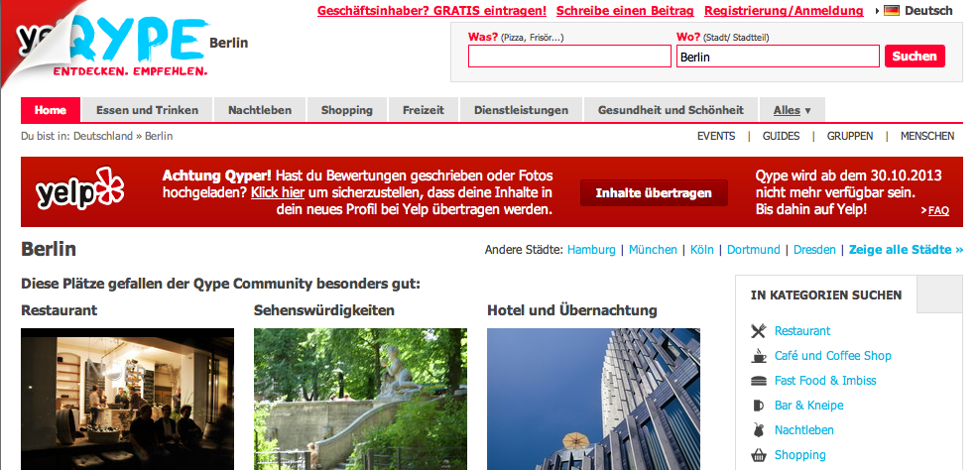Focus the Was? search field
The width and height of the screenshot is (980, 470).
point(569,57)
